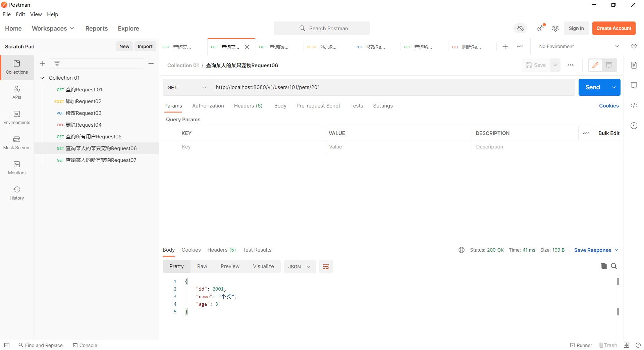Open the View menu
Image resolution: width=644 pixels, height=350 pixels.
pyautogui.click(x=36, y=14)
